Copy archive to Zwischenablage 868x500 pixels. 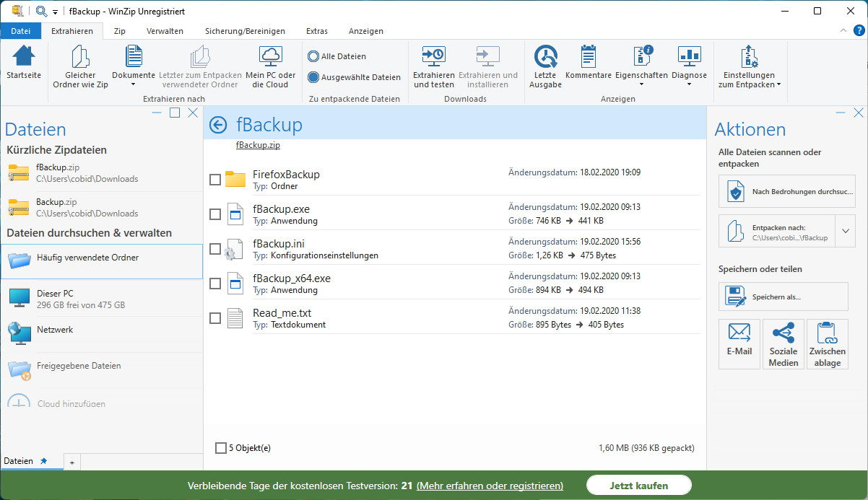click(827, 344)
